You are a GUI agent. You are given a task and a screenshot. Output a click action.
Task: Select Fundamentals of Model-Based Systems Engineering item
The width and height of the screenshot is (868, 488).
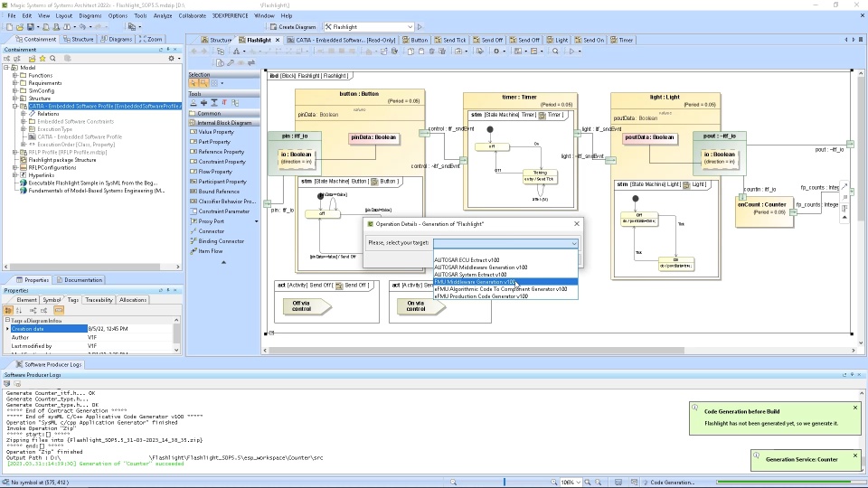(x=97, y=191)
